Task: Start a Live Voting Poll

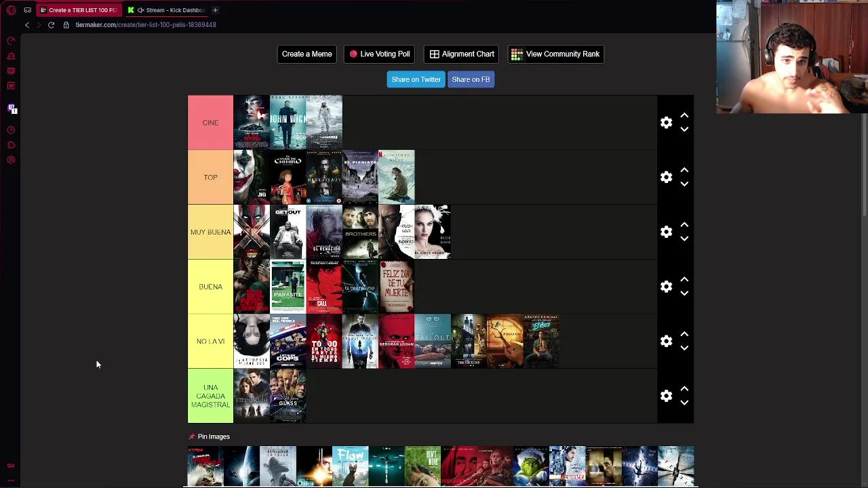Action: [379, 54]
